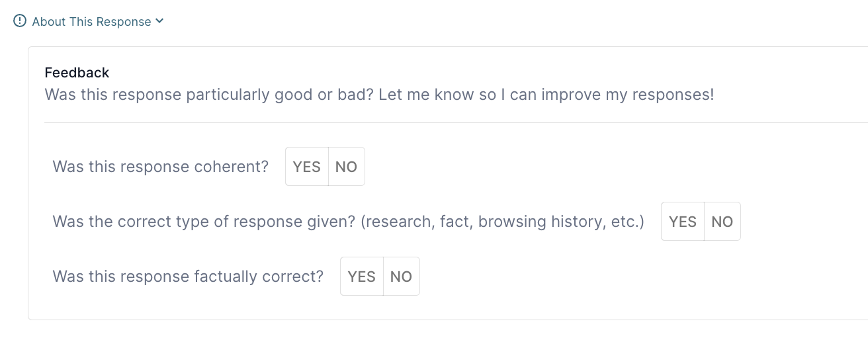Select NO for factually correct
Viewport: 868px width, 348px height.
tap(401, 277)
